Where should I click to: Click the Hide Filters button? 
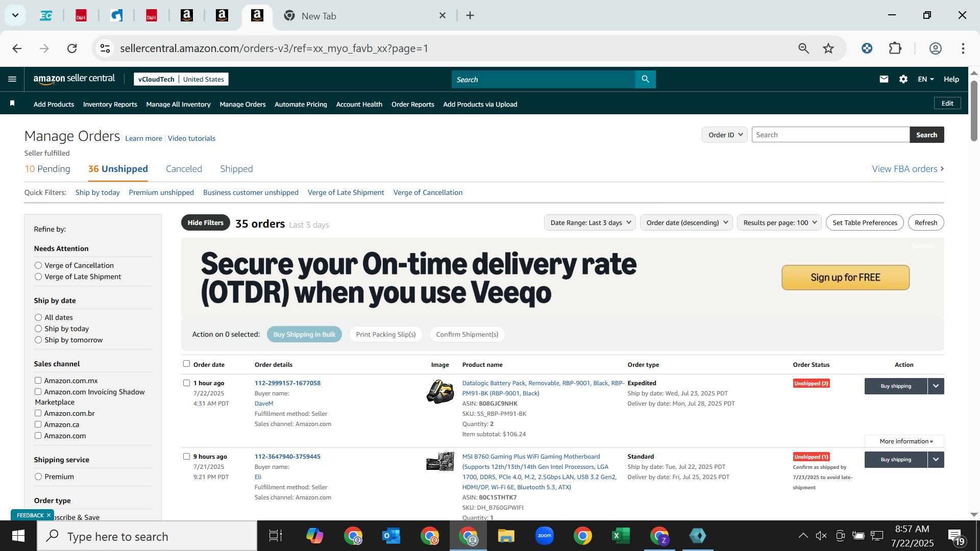205,222
